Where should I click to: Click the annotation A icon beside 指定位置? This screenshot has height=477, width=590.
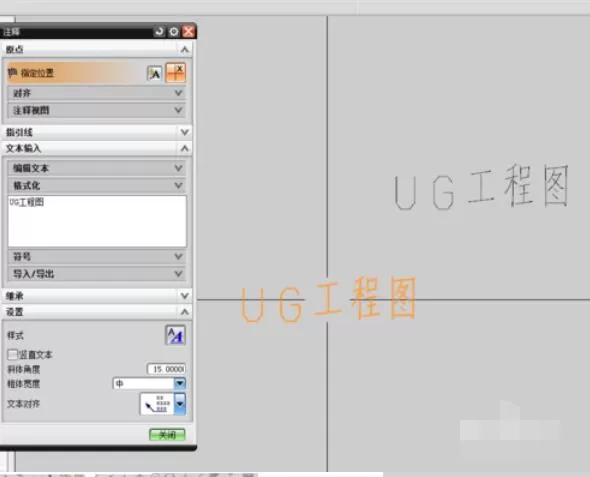point(155,73)
